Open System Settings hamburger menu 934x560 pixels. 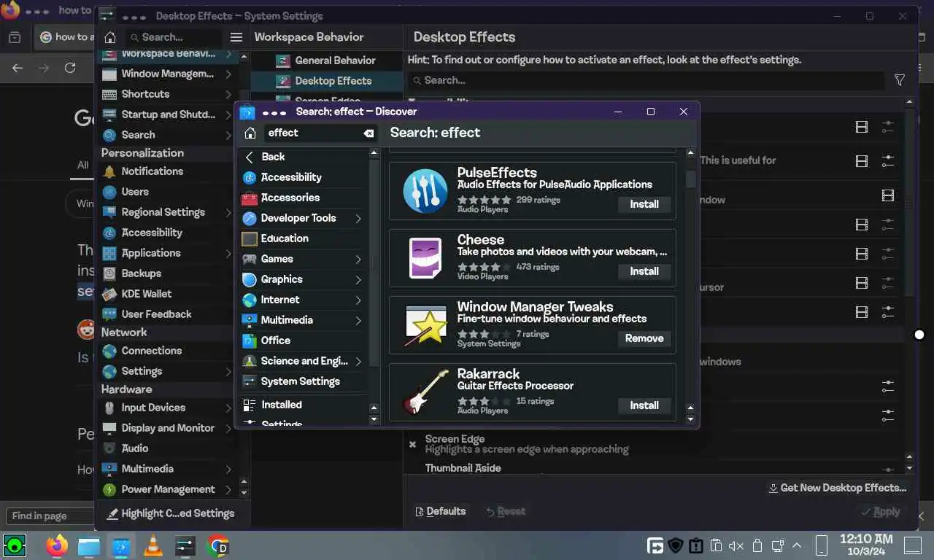(x=236, y=37)
